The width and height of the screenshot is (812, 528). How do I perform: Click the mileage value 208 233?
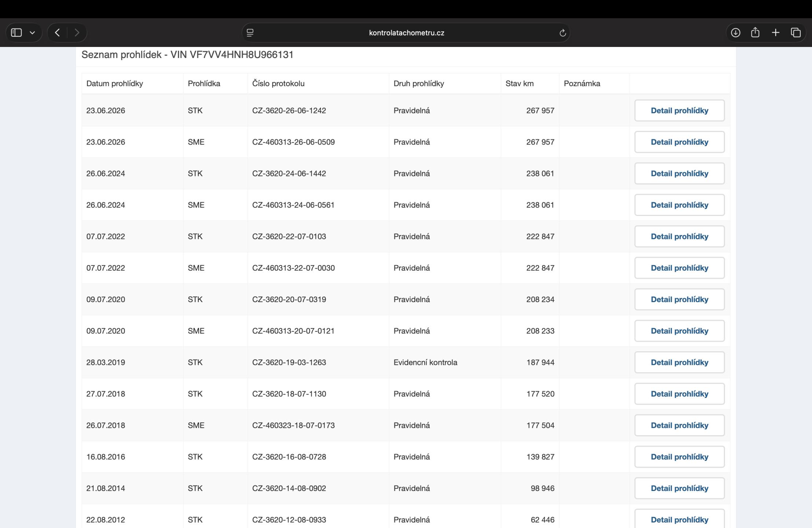pos(540,331)
